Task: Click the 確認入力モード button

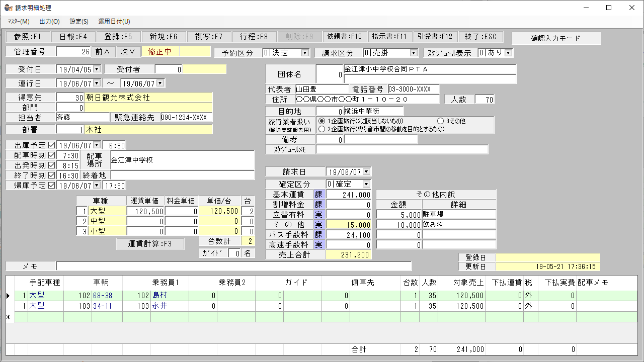Action: 556,38
